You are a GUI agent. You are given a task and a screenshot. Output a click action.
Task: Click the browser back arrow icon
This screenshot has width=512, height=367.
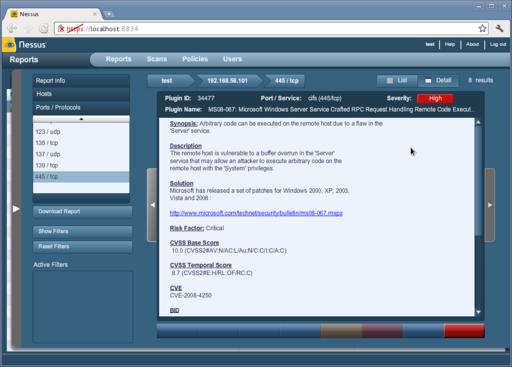pos(12,29)
